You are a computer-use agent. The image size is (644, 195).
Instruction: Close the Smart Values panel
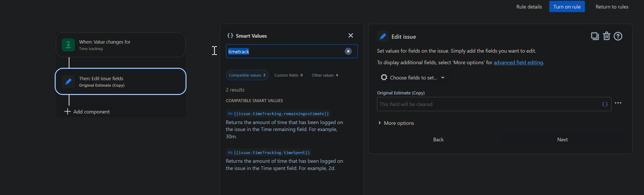point(350,36)
